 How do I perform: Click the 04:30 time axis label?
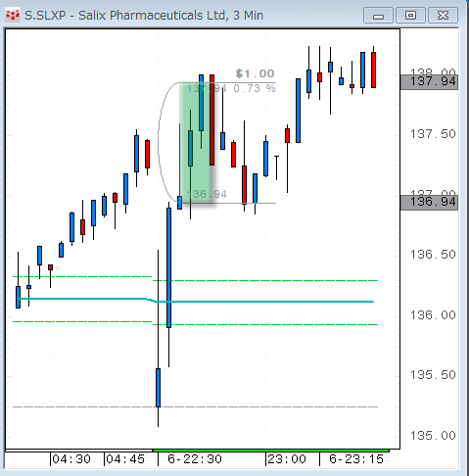tap(71, 459)
